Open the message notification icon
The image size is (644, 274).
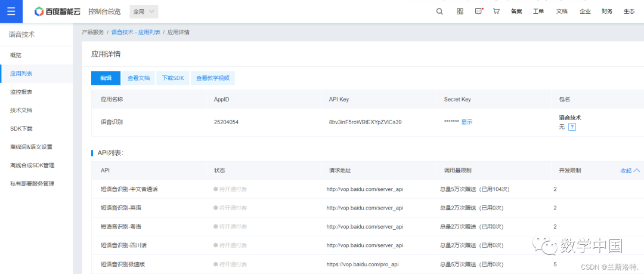(x=478, y=11)
